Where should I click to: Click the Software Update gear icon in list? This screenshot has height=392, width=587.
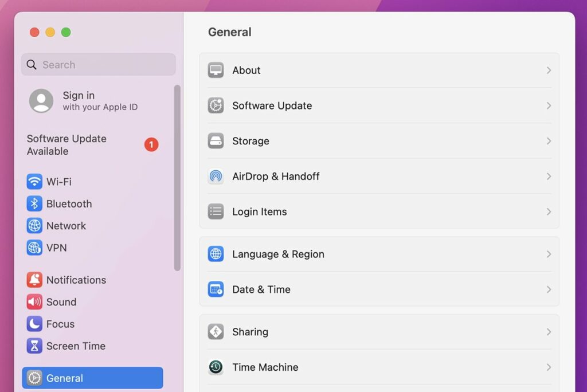click(x=216, y=105)
